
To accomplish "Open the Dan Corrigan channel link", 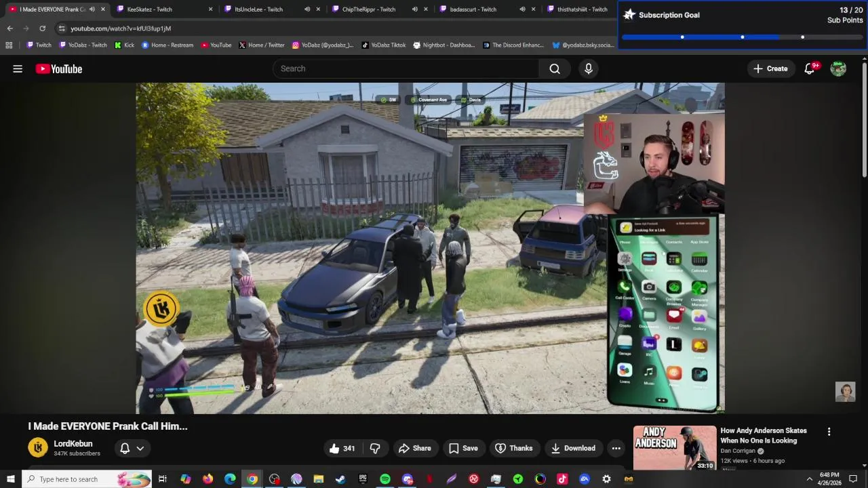I will coord(738,451).
